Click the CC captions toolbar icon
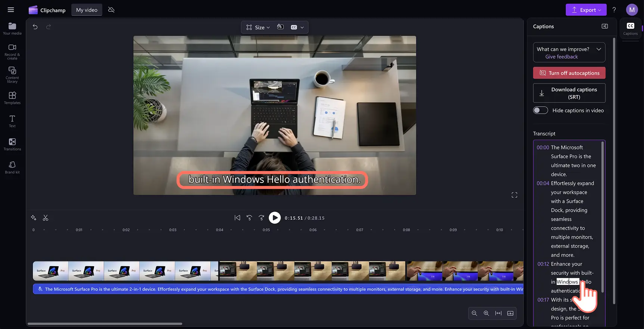644x329 pixels. (294, 27)
